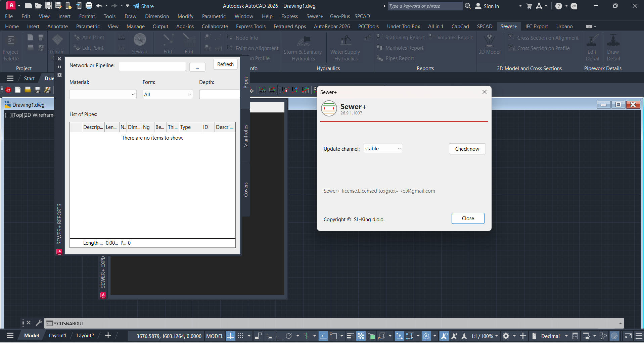The height and width of the screenshot is (343, 644).
Task: Click the Draw Detail ribbon icon
Action: 613,40
